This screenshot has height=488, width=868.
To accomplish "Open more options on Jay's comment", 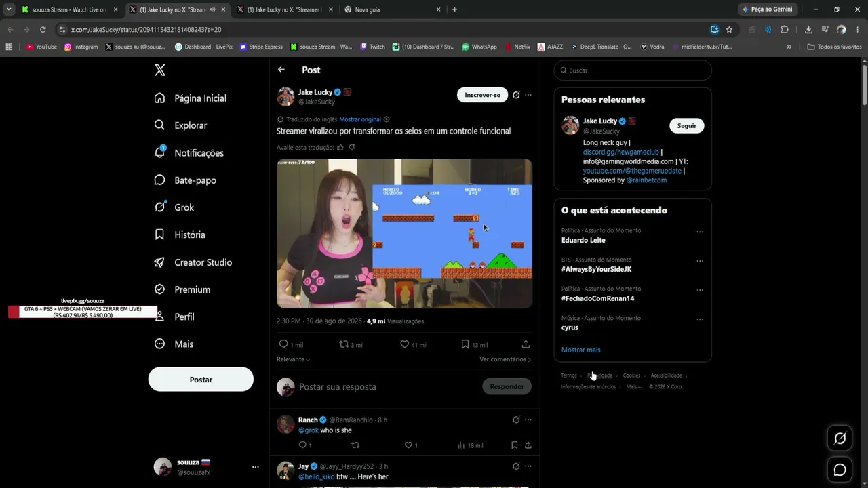I will click(528, 466).
